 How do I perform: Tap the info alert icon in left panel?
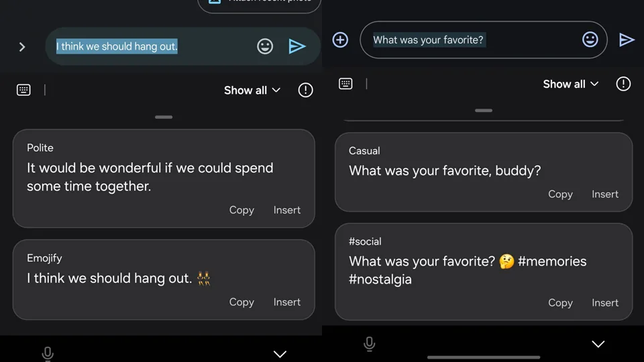point(306,90)
